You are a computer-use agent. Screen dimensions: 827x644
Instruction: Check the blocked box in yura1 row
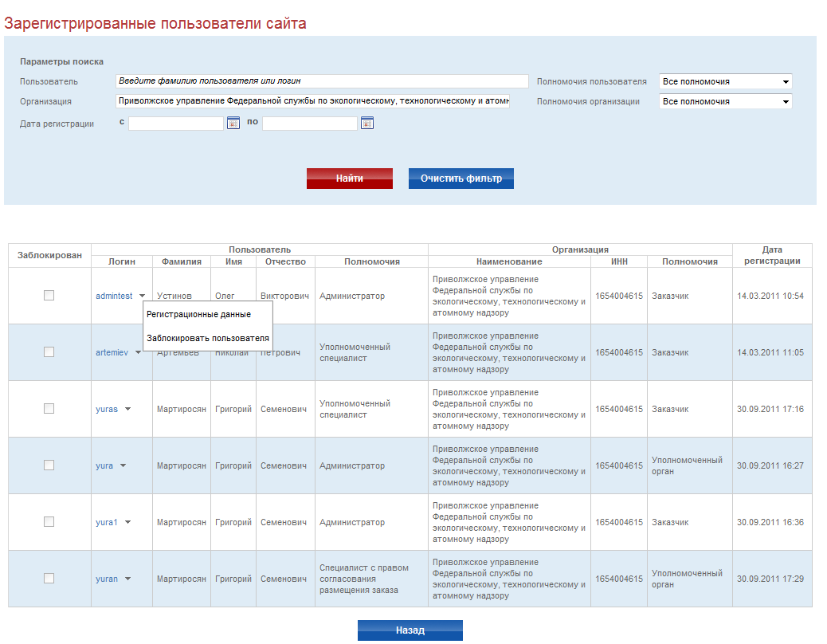coord(49,521)
